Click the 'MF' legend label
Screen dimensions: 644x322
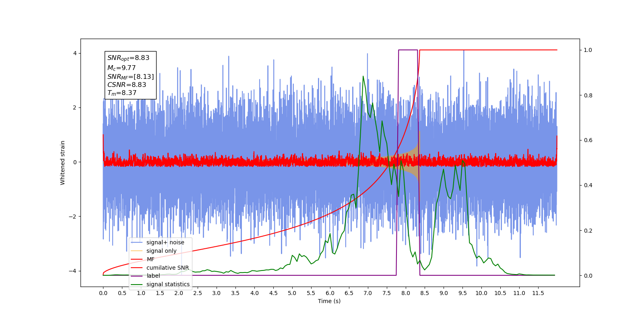coord(151,259)
